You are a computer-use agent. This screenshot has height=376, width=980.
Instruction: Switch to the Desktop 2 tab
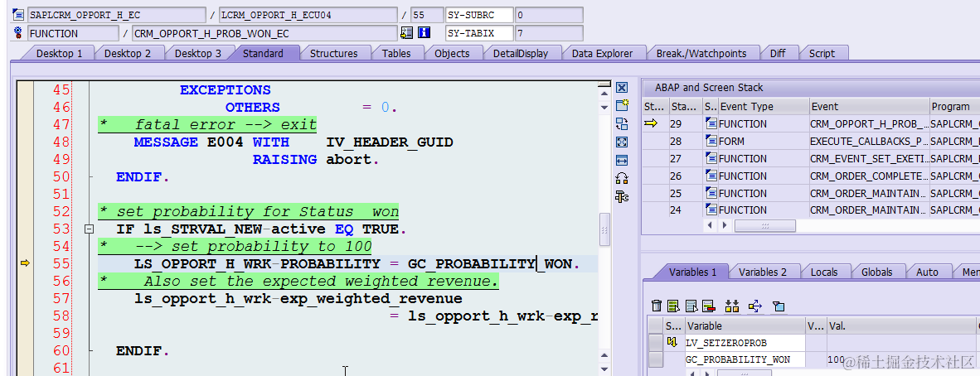click(x=128, y=53)
